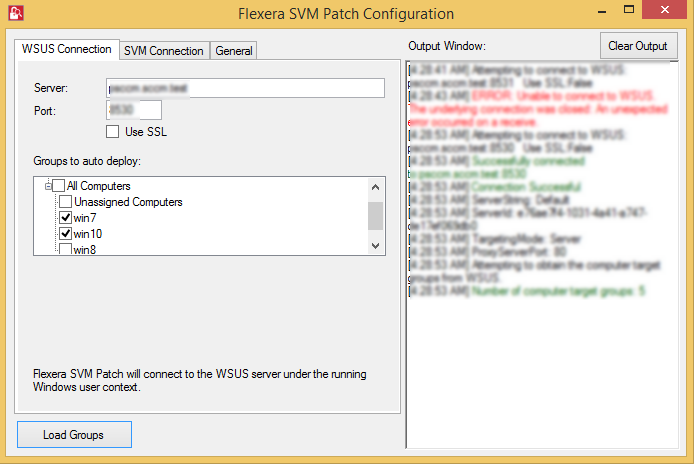Enable the Use SSL checkbox
Image resolution: width=694 pixels, height=464 pixels.
click(113, 131)
